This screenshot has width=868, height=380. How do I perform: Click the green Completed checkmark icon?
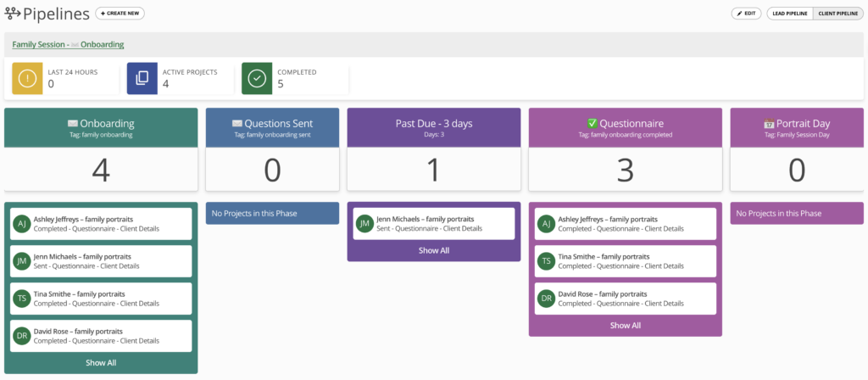(257, 78)
